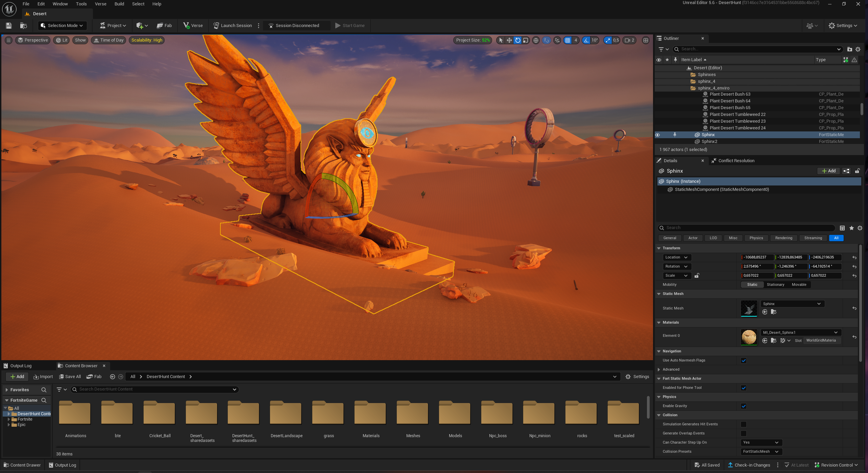Open viewport layout grid icon
This screenshot has height=473, width=868.
point(646,40)
